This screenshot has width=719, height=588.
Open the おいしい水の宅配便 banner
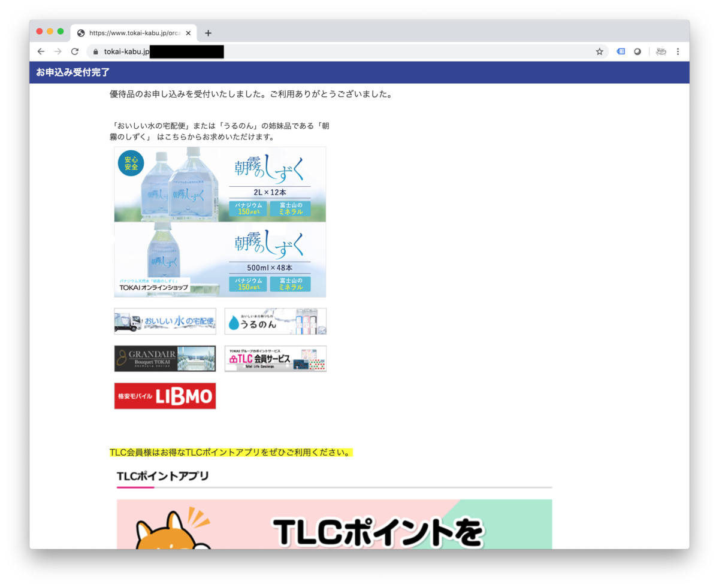click(165, 321)
